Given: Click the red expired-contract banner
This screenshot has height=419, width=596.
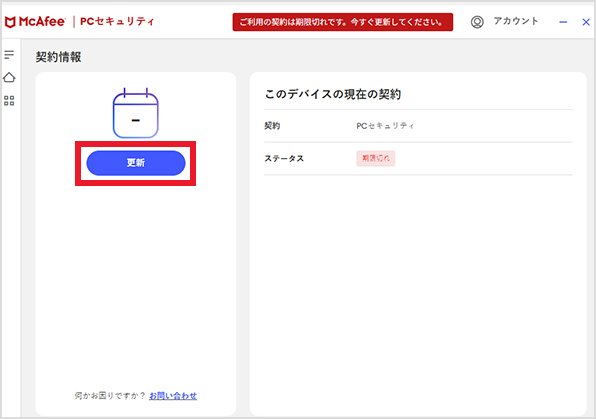Looking at the screenshot, I should [343, 22].
